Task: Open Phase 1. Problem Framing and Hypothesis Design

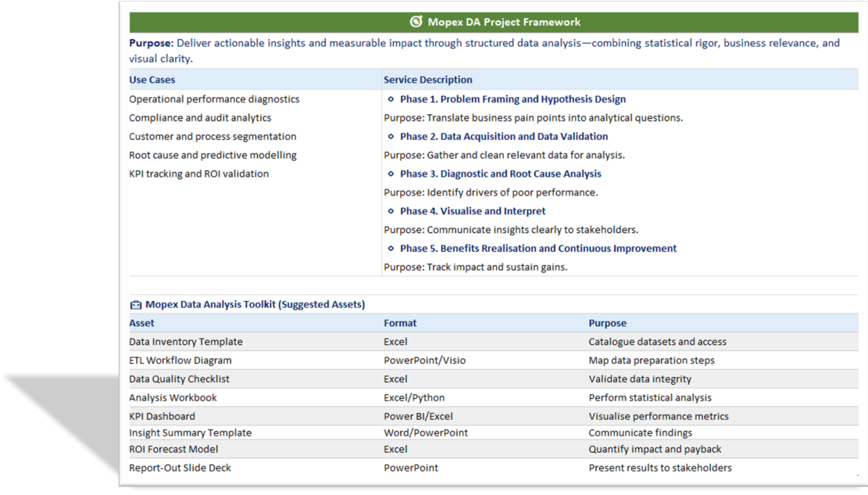Action: (x=512, y=99)
